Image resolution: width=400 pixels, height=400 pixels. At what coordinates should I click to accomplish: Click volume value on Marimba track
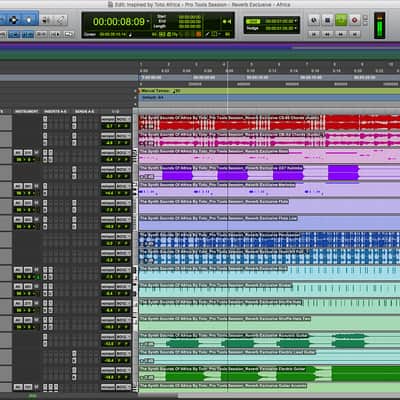[x=109, y=193]
